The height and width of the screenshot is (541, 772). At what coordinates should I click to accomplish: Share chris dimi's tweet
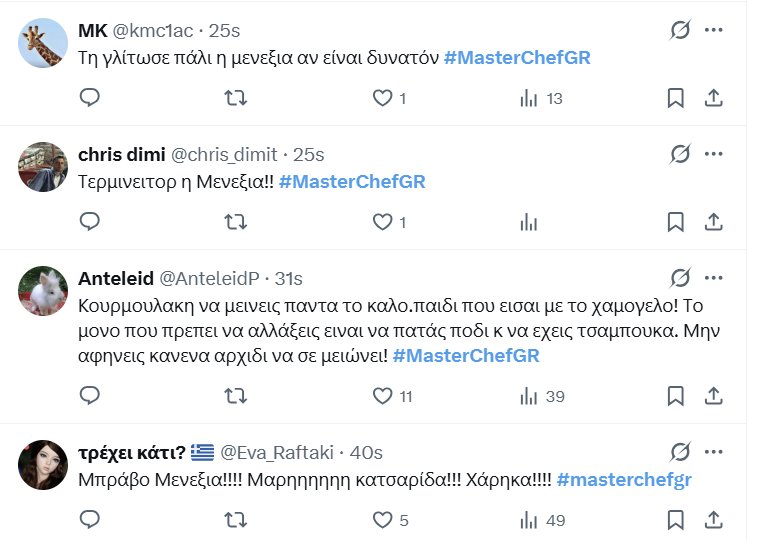pos(714,222)
